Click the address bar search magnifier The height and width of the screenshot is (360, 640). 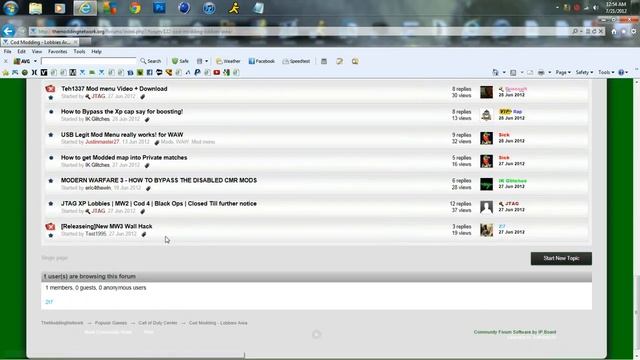(x=576, y=31)
